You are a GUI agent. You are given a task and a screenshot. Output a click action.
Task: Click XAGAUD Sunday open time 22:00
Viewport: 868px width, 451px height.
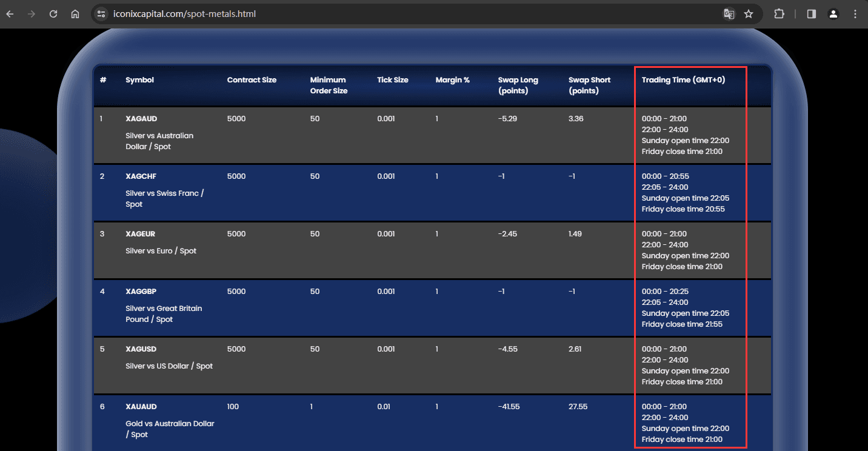686,141
